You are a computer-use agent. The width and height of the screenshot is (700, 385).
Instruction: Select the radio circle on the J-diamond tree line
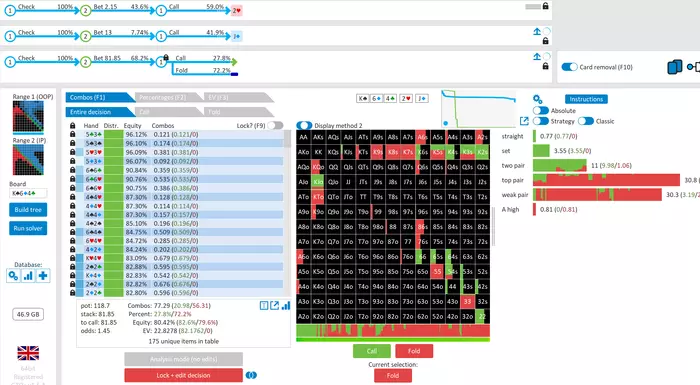(x=547, y=31)
